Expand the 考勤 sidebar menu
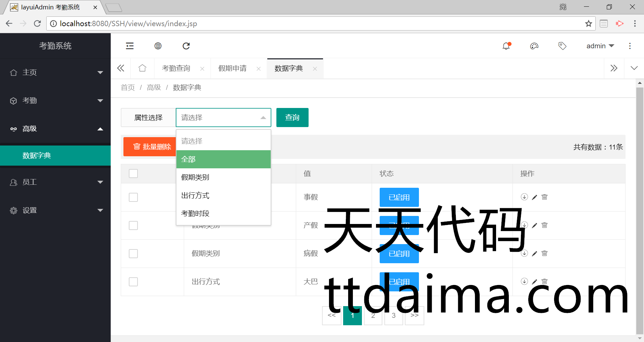This screenshot has height=342, width=644. 55,101
